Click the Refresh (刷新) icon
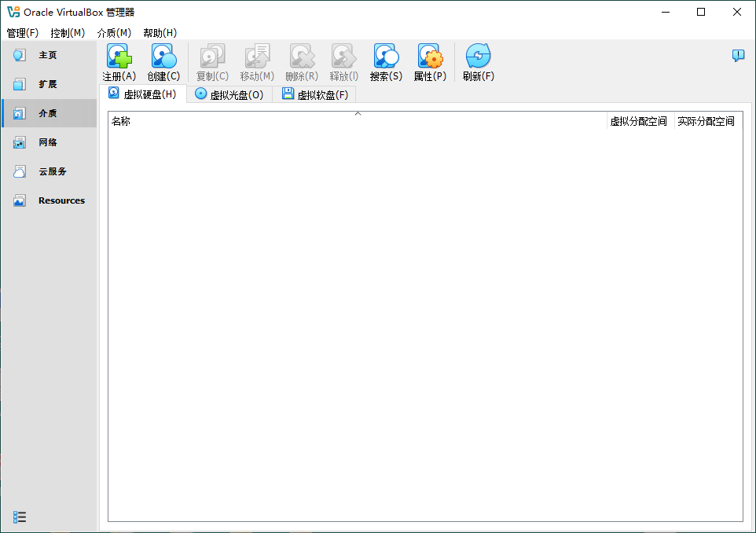 click(478, 57)
